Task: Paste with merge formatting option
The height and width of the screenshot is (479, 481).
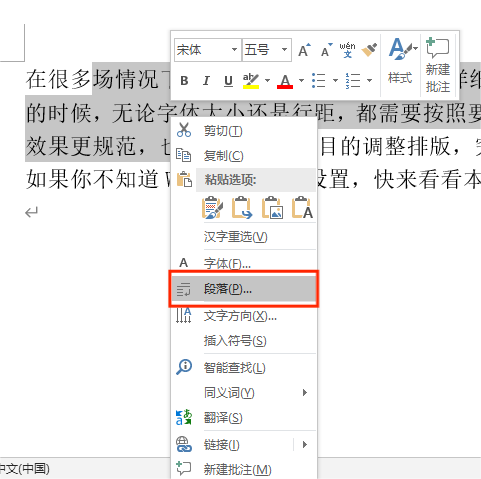Action: (x=242, y=208)
